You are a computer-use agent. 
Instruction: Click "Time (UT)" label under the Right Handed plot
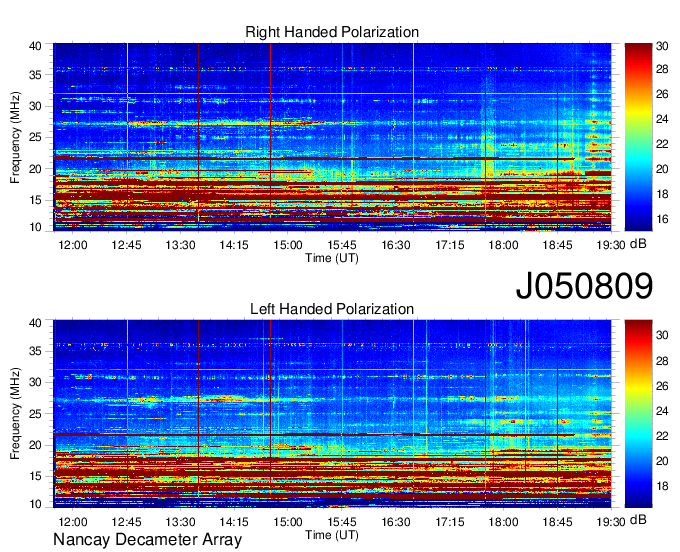pyautogui.click(x=332, y=258)
